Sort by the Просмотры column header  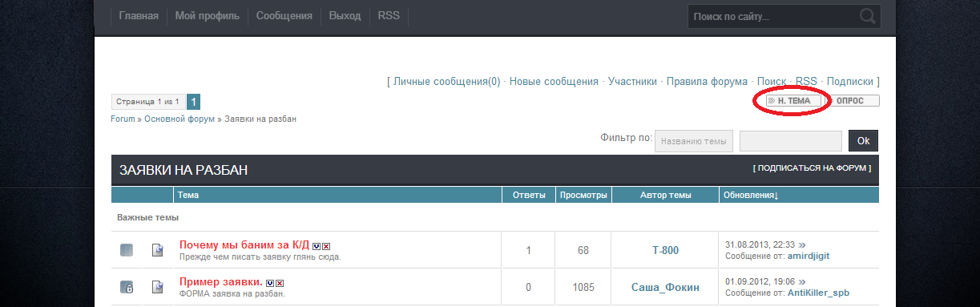[x=583, y=195]
